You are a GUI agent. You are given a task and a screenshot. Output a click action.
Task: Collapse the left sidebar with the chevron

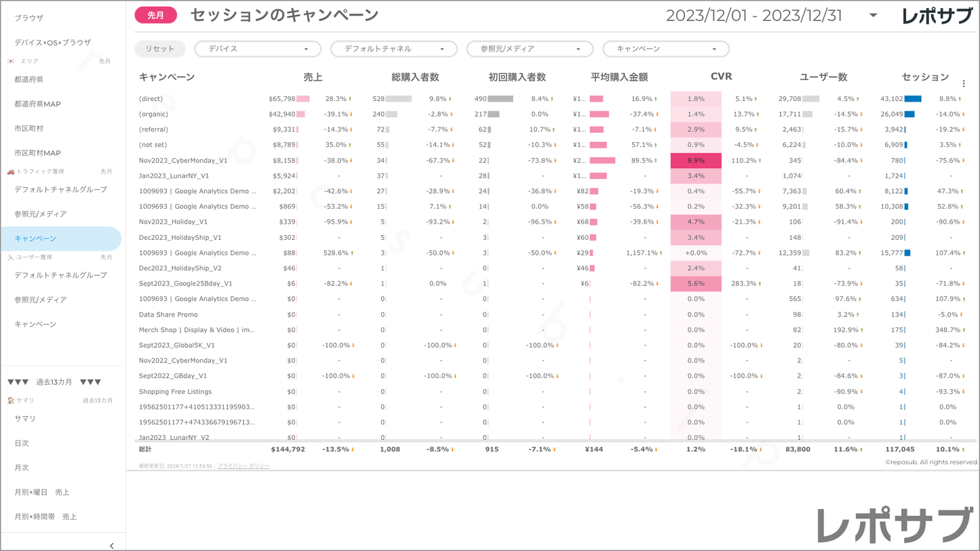click(x=112, y=545)
